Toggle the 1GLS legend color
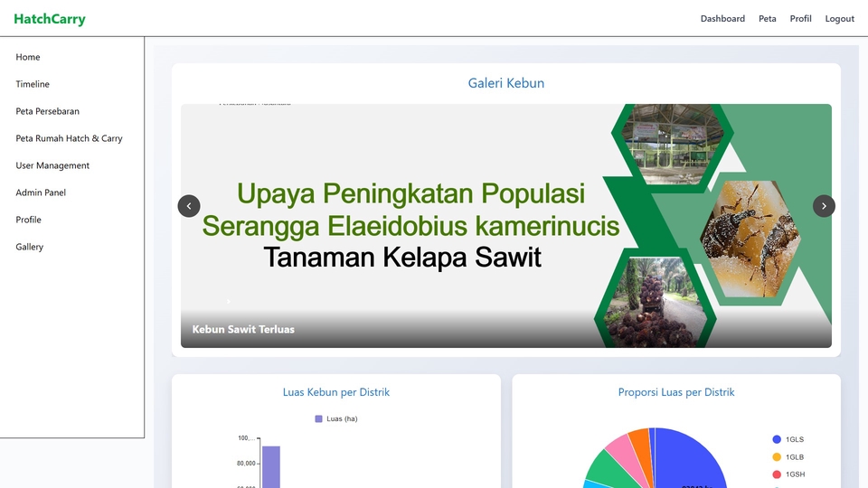The height and width of the screenshot is (488, 868). click(x=777, y=439)
